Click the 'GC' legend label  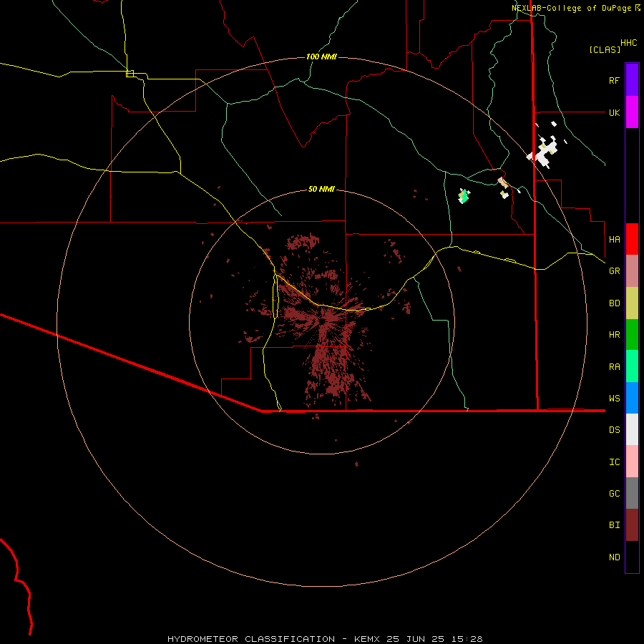click(614, 494)
